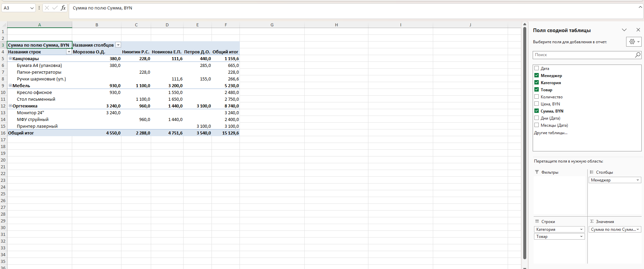Viewport: 644px width, 269px height.
Task: Open pivot field list gear settings
Action: tap(634, 42)
